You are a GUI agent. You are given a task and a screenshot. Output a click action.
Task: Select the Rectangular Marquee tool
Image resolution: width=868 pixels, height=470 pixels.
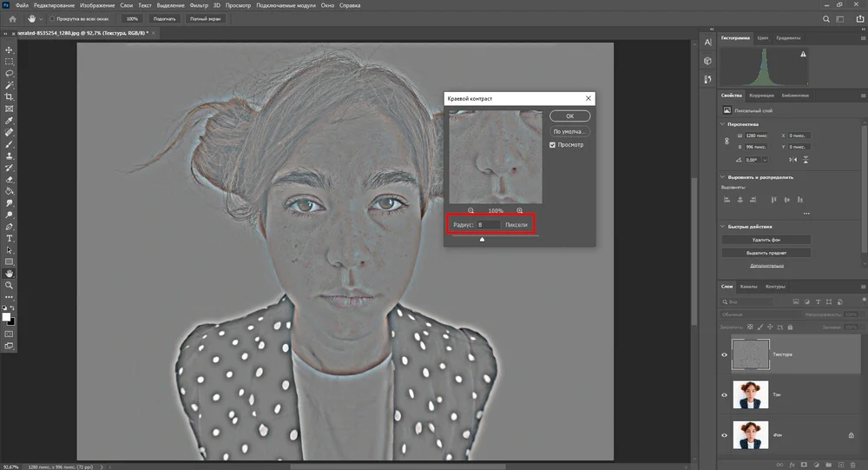[x=9, y=62]
